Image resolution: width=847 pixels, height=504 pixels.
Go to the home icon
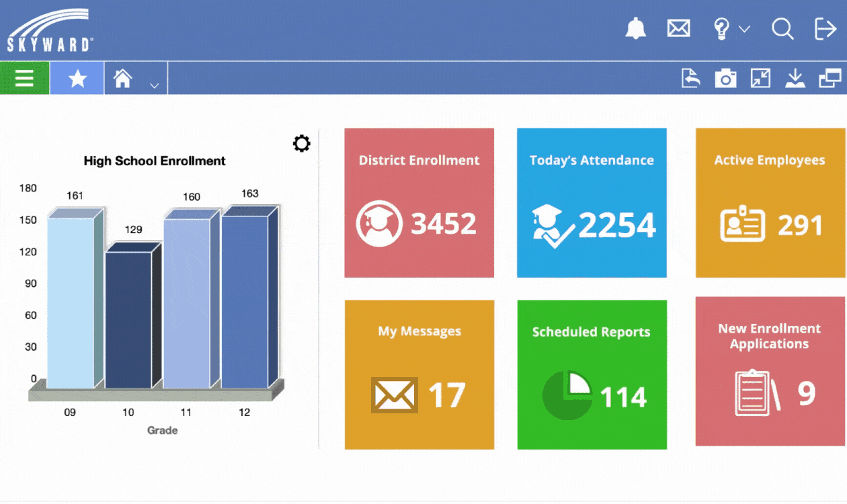tap(123, 79)
